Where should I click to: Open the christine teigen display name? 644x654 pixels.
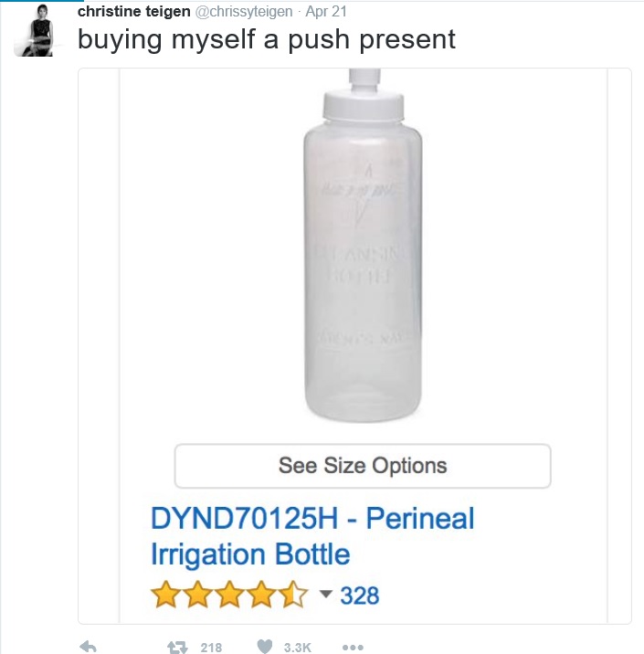pos(133,11)
